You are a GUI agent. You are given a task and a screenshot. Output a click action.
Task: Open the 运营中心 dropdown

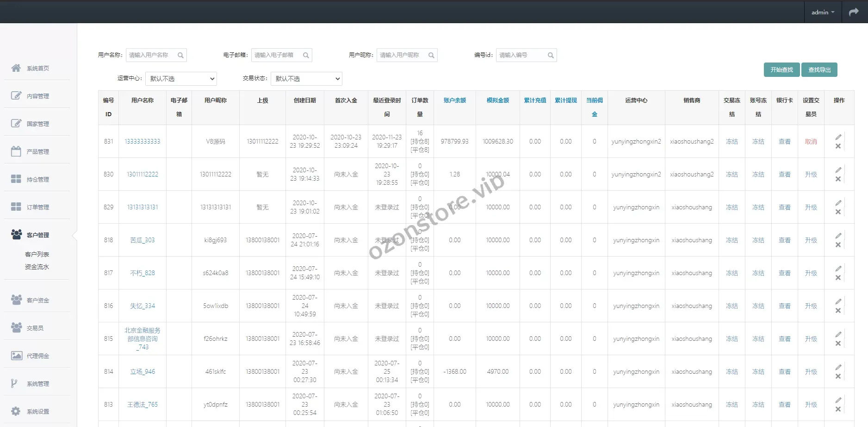181,78
